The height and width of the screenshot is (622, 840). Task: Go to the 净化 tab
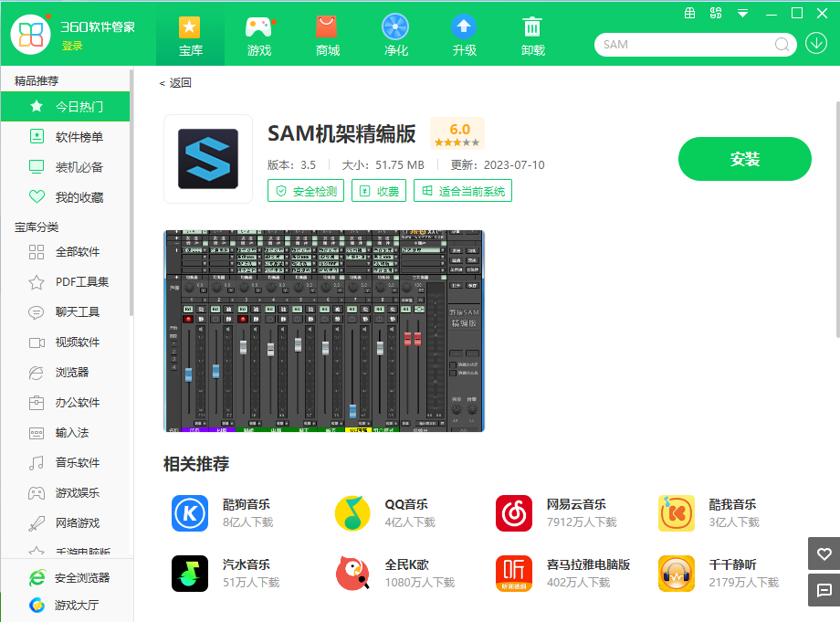tap(396, 36)
